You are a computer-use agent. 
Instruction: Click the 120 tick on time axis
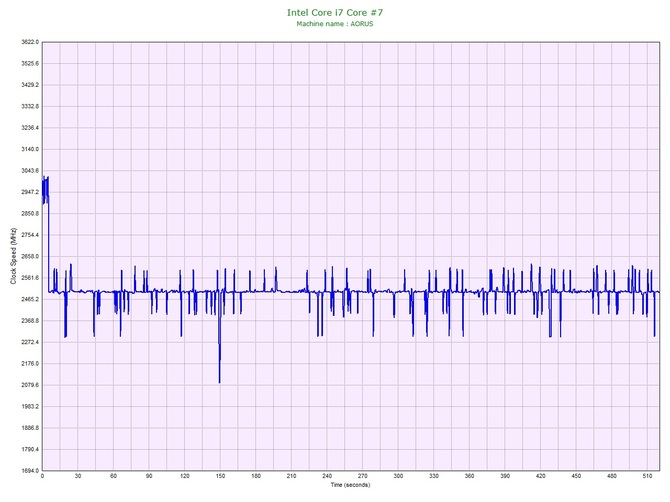pyautogui.click(x=185, y=476)
